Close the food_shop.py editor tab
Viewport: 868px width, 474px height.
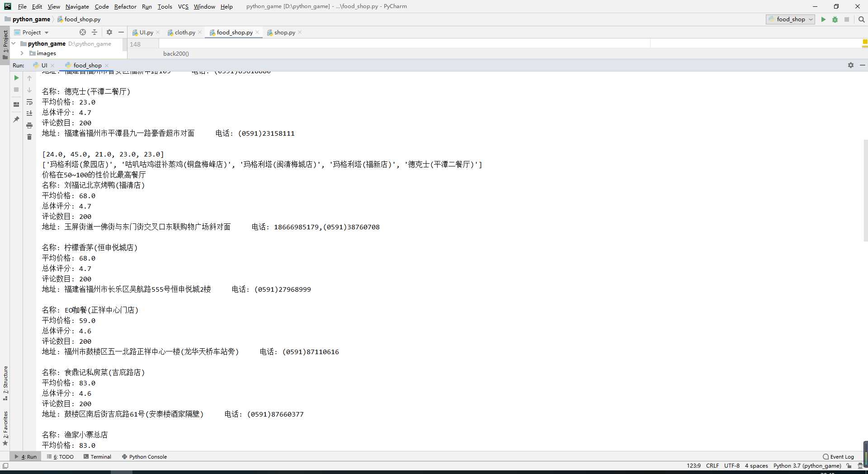tap(257, 33)
